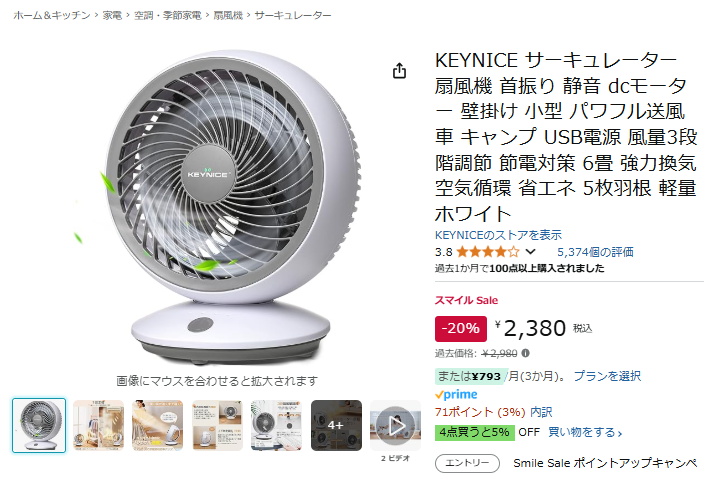714x478 pixels.
Task: Select the second room scene thumbnail
Action: 98,426
